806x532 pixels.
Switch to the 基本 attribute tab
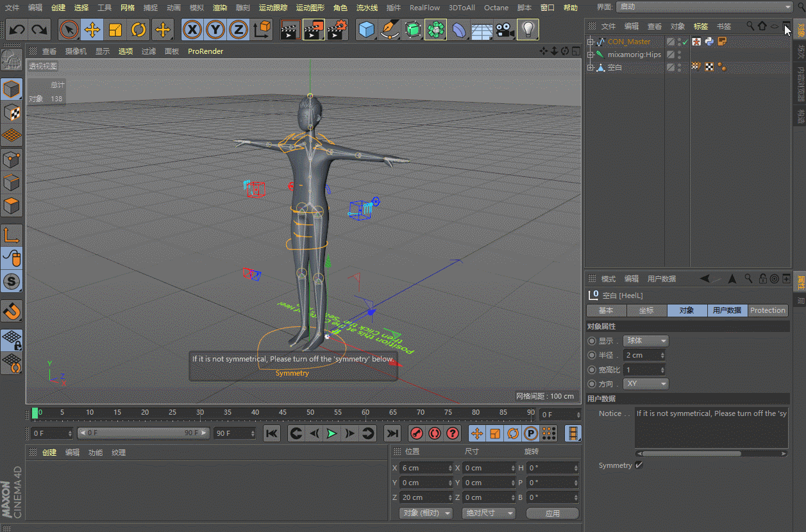[x=606, y=310]
